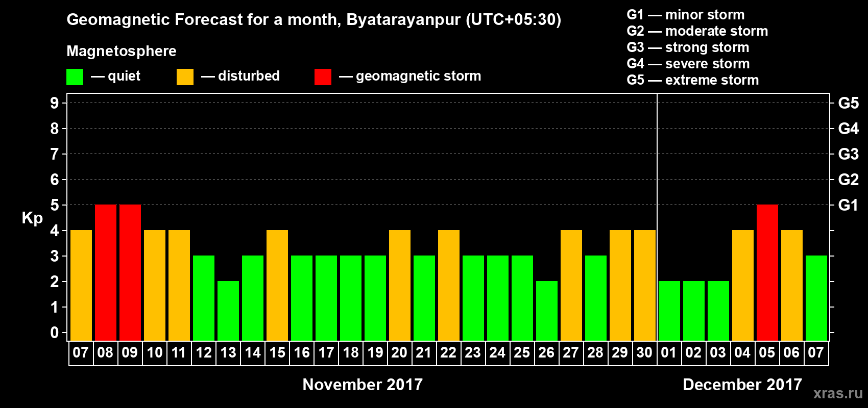Click the green bar for November 28
Image resolution: width=868 pixels, height=408 pixels.
[596, 298]
